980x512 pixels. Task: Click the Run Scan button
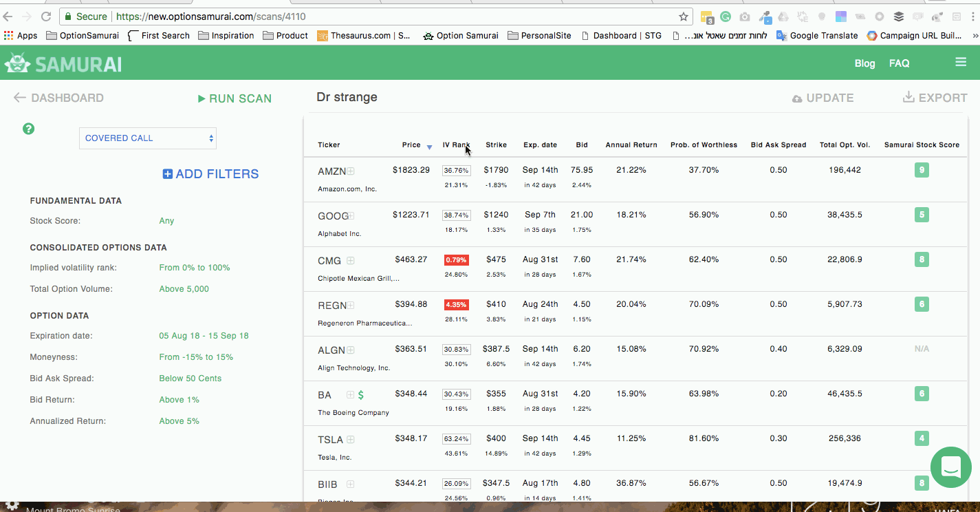coord(235,98)
